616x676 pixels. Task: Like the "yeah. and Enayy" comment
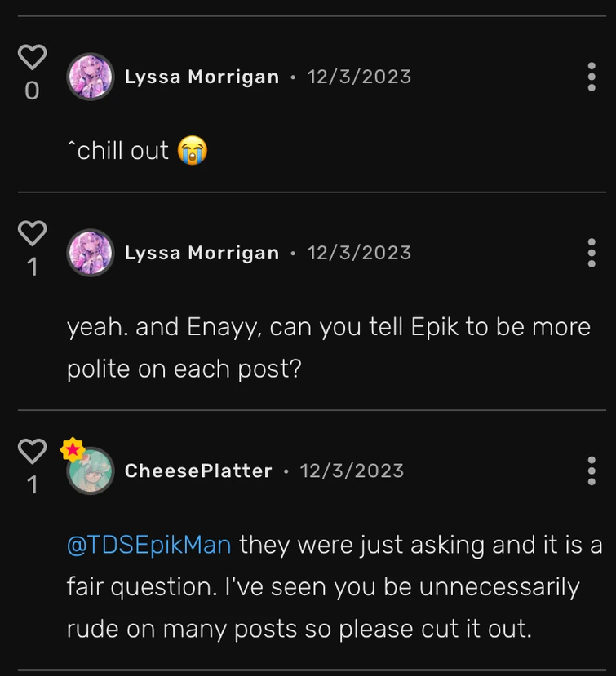pos(32,233)
